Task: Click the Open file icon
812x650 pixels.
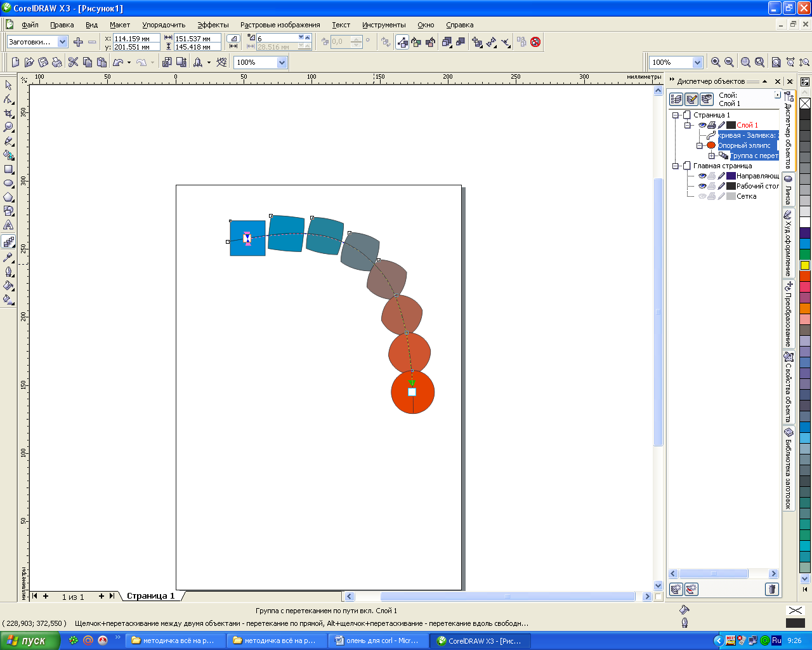Action: [x=29, y=62]
